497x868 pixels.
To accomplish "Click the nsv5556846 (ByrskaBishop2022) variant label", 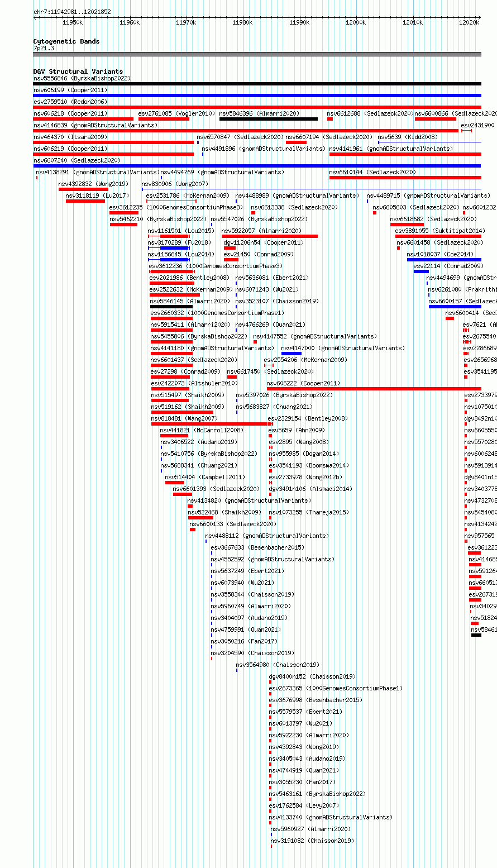I will point(82,79).
